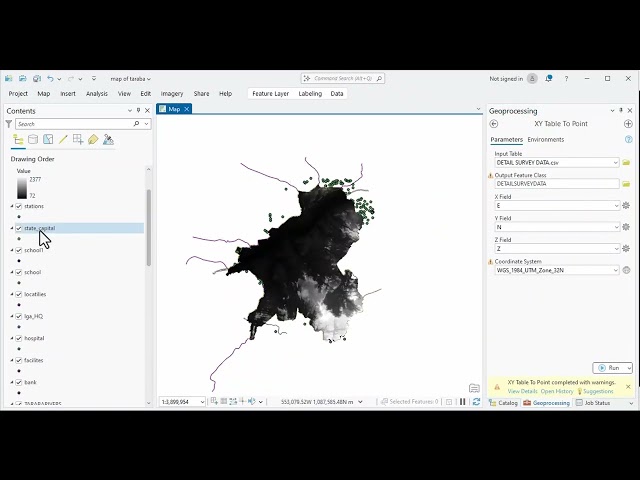This screenshot has width=640, height=480.
Task: Toggle the lga_HQ layer checkbox
Action: coord(18,316)
